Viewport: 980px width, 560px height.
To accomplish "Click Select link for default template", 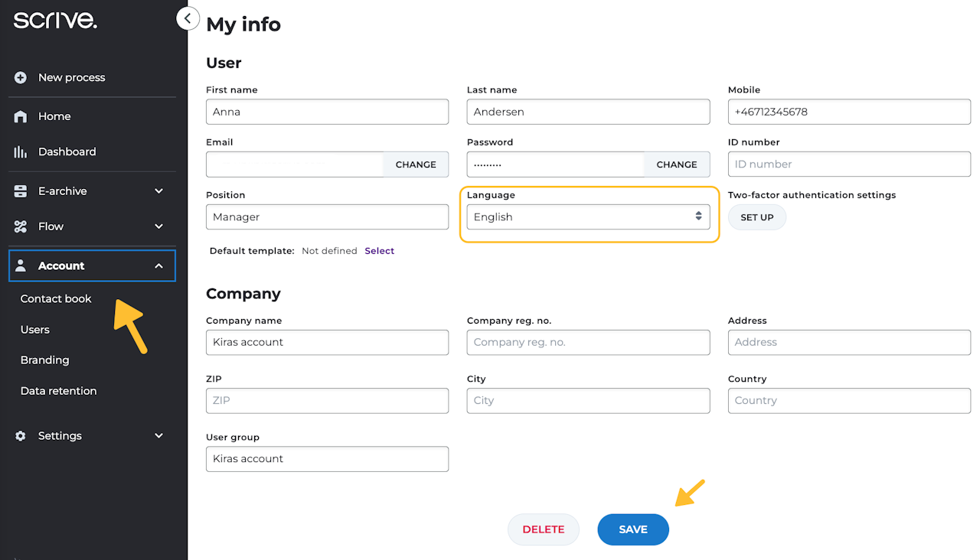I will click(x=379, y=251).
